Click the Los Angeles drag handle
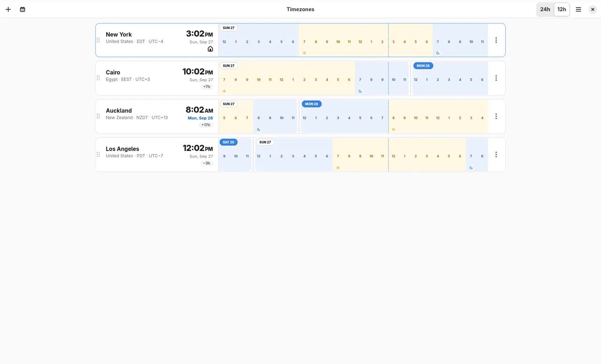Viewport: 601px width, 364px height. [x=98, y=154]
